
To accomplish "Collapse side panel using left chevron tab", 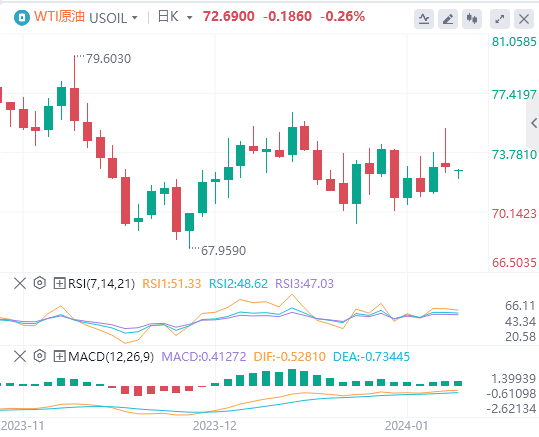I will pyautogui.click(x=533, y=123).
